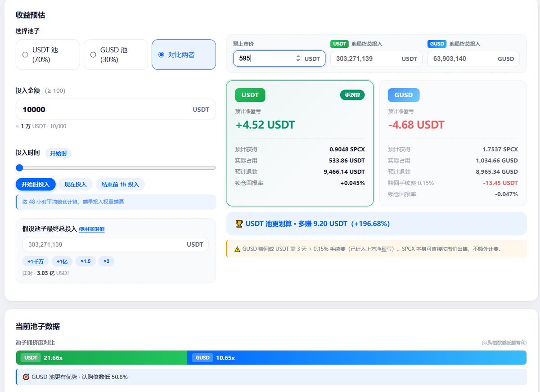The image size is (540, 392).
Task: Click the target icon beside GUSD 池更有优势
Action: (x=26, y=377)
